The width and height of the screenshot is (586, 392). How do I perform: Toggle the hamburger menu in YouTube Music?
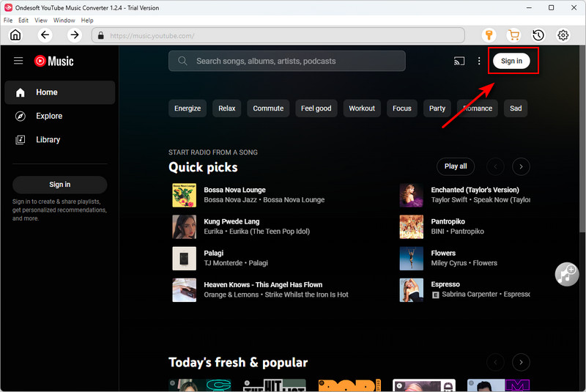[18, 61]
